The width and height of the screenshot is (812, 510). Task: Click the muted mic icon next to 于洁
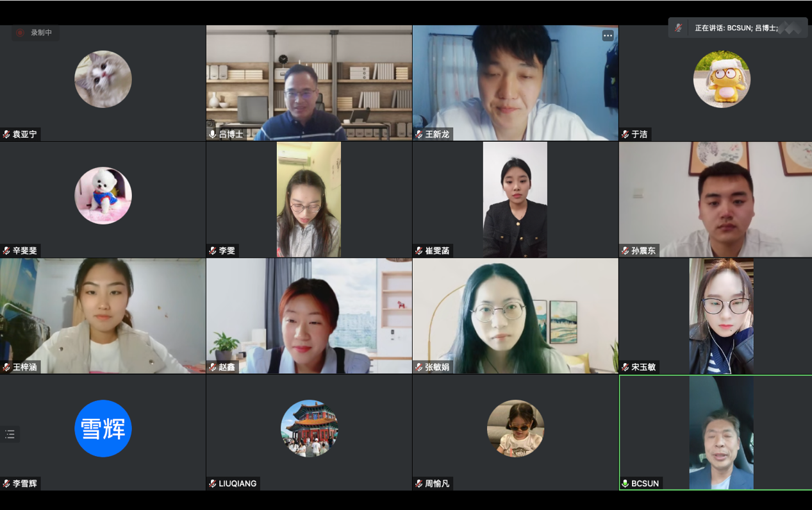[x=626, y=134]
